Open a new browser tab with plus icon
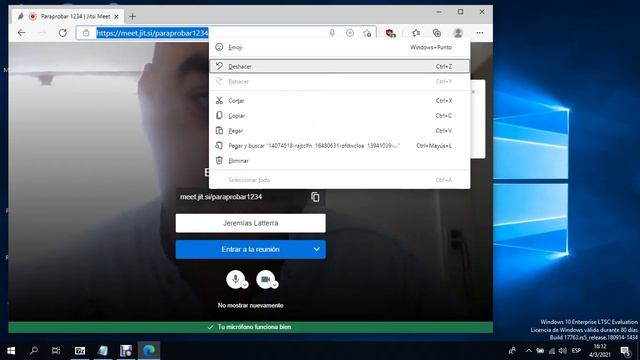Screen dimensions: 640x360 coord(132,16)
